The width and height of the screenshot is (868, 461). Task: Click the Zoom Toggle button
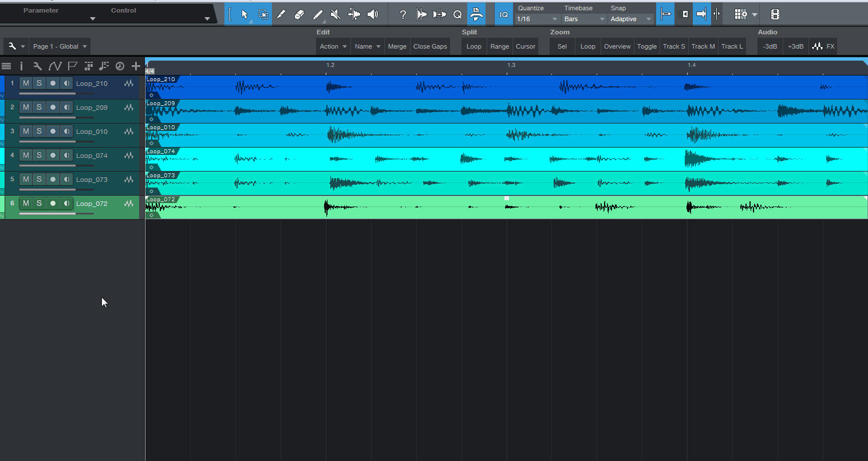click(x=647, y=46)
